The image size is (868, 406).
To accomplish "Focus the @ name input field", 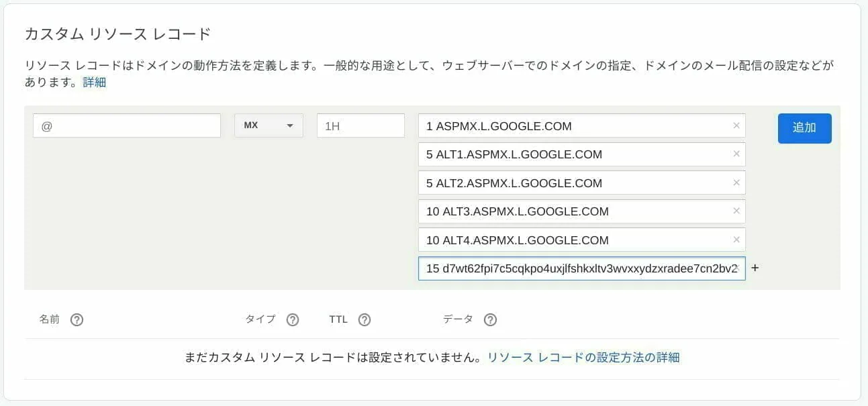I will [x=127, y=125].
